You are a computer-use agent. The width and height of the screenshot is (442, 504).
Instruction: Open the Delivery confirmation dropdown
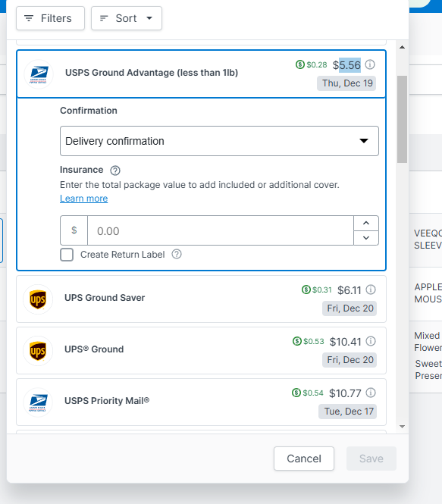[x=219, y=141]
